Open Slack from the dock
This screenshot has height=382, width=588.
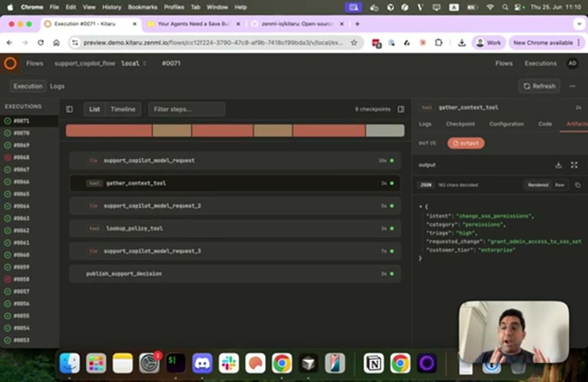(229, 364)
